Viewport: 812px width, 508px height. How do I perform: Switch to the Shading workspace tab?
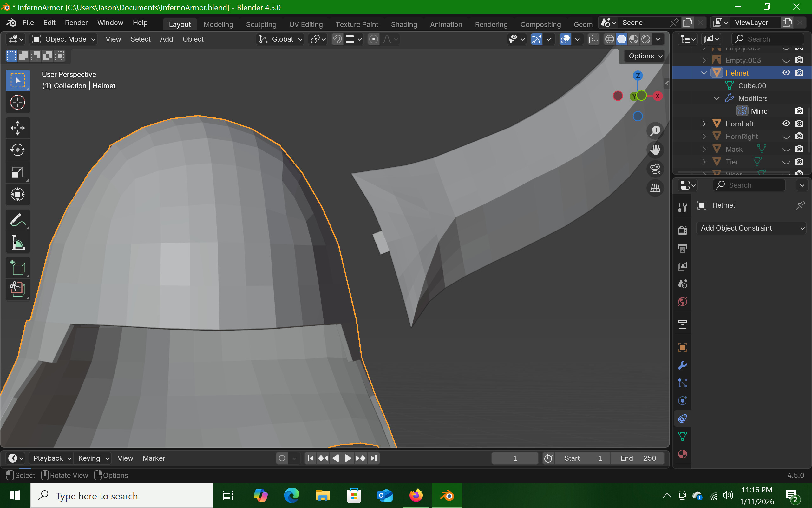click(x=404, y=24)
